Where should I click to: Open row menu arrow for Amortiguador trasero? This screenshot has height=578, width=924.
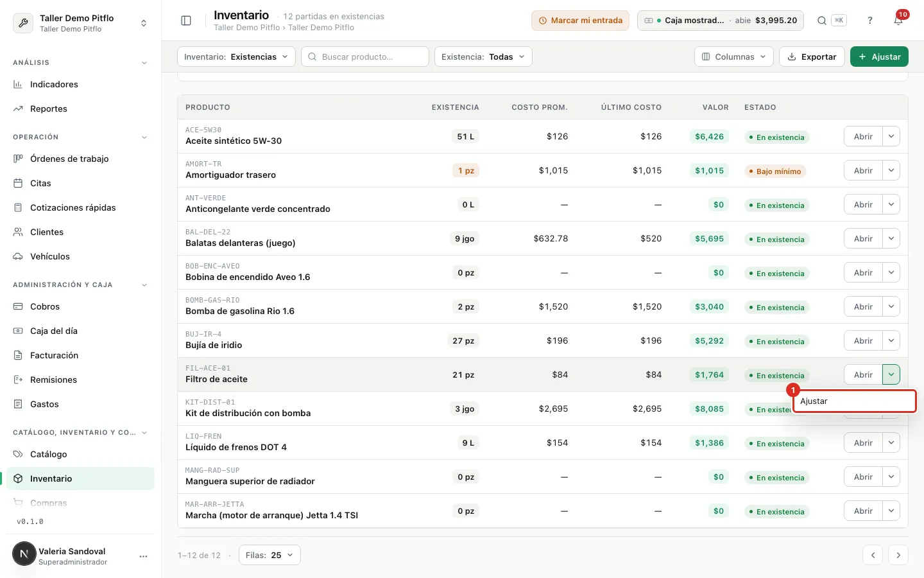[891, 170]
